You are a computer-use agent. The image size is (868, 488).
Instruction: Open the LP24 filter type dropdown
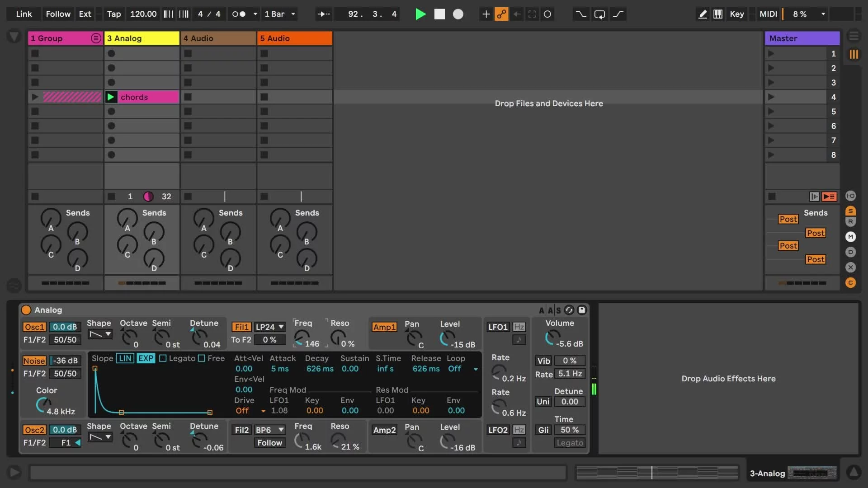[269, 327]
